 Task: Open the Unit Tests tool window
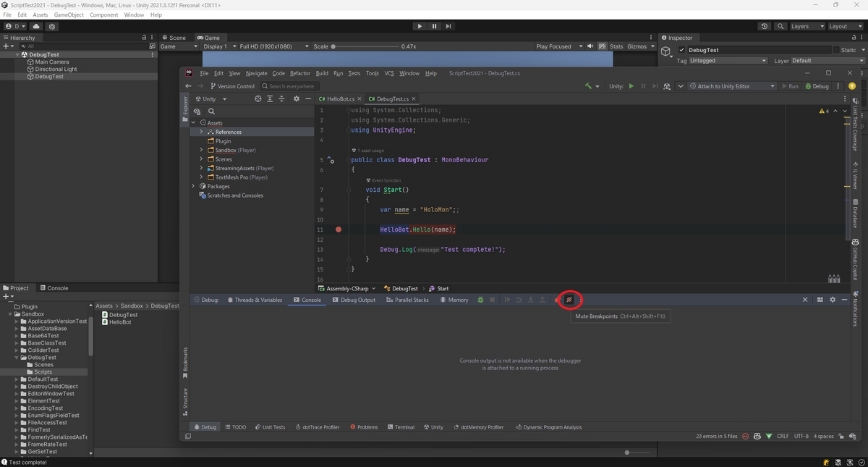click(x=270, y=427)
